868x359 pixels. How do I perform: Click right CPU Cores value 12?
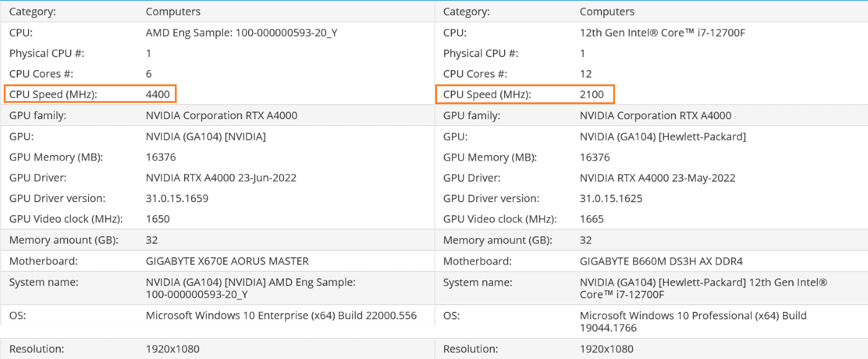click(x=585, y=74)
